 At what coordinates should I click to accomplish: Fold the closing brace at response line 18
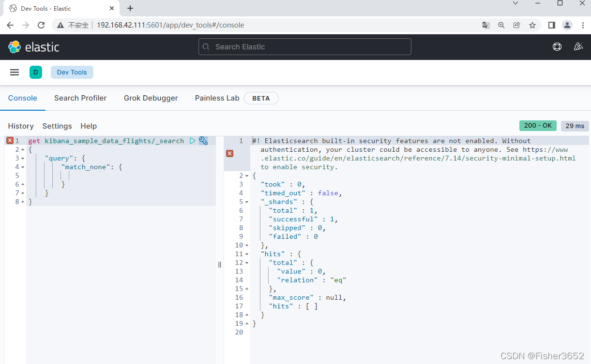click(247, 315)
